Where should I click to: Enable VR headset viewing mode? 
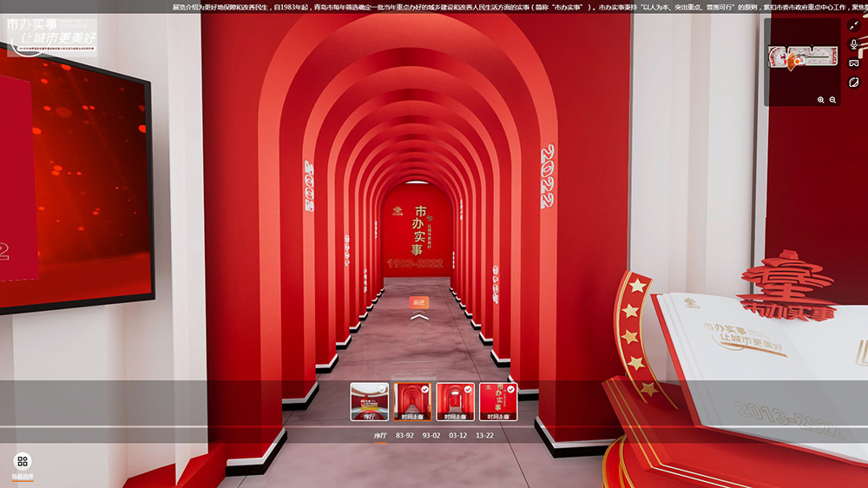(x=854, y=63)
